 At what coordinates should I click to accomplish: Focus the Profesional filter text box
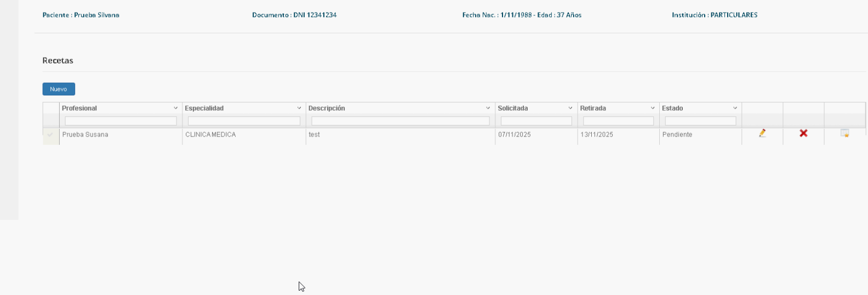click(121, 121)
